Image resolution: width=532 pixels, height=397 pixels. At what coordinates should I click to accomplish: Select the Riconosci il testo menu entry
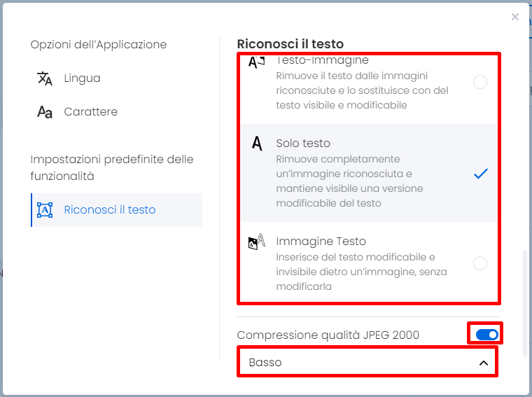(116, 210)
